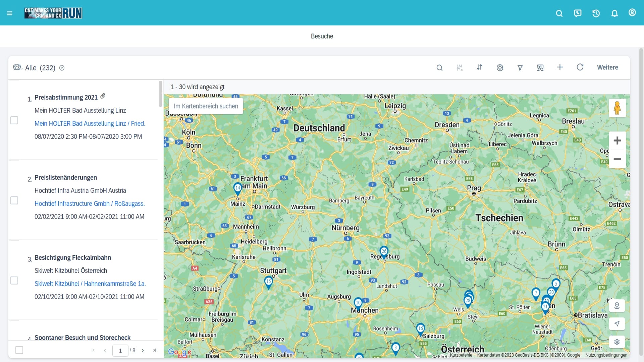The width and height of the screenshot is (644, 362).
Task: Select map marker 15 near Stuttgart
Action: [268, 282]
